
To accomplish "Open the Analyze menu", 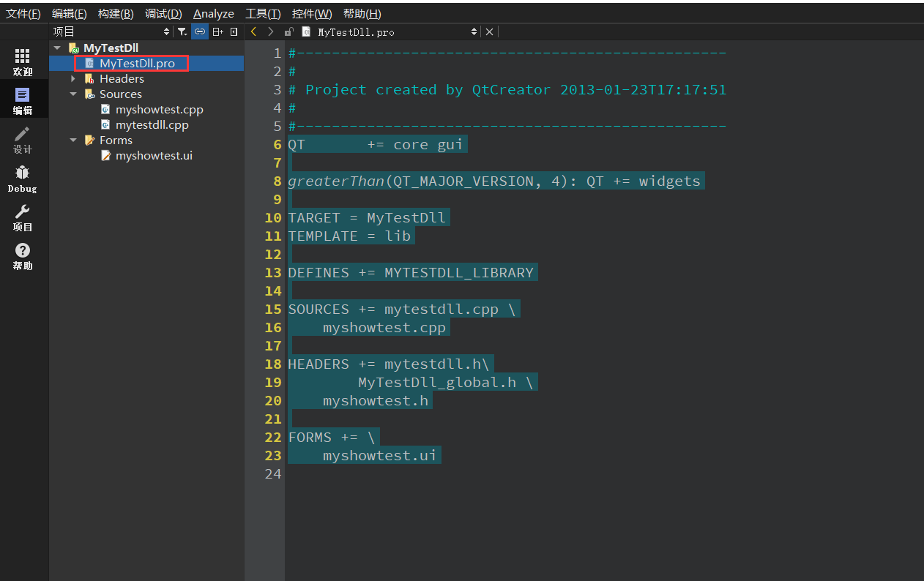I will (213, 13).
